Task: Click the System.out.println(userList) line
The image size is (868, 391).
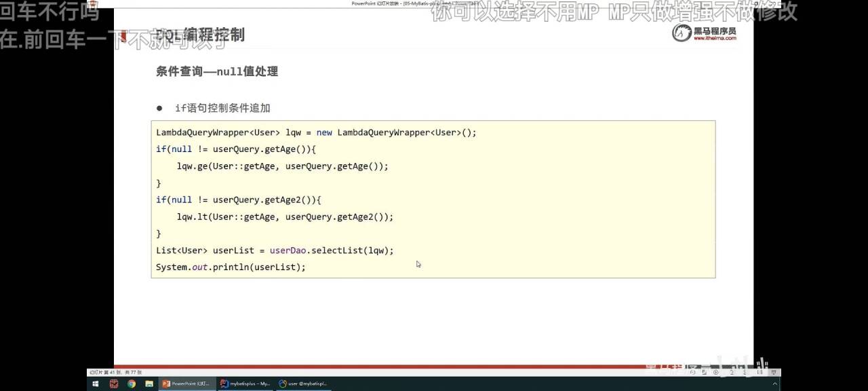Action: 231,267
